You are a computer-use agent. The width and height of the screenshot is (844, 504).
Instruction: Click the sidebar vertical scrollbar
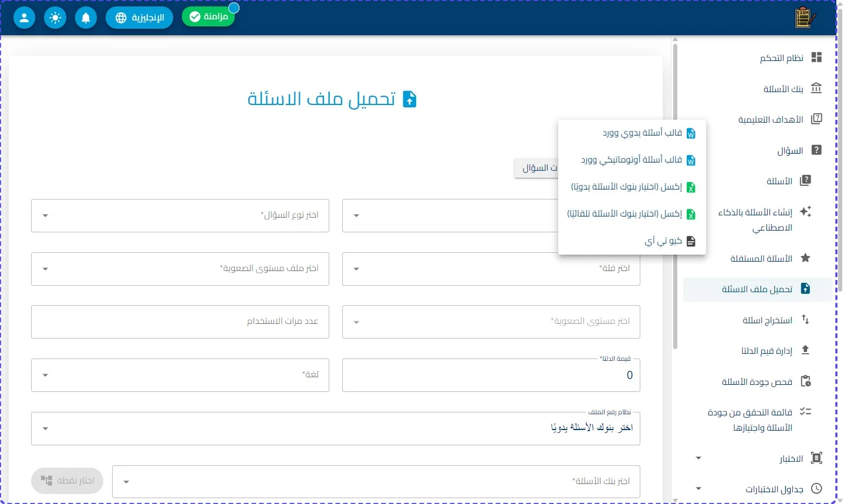click(x=675, y=197)
